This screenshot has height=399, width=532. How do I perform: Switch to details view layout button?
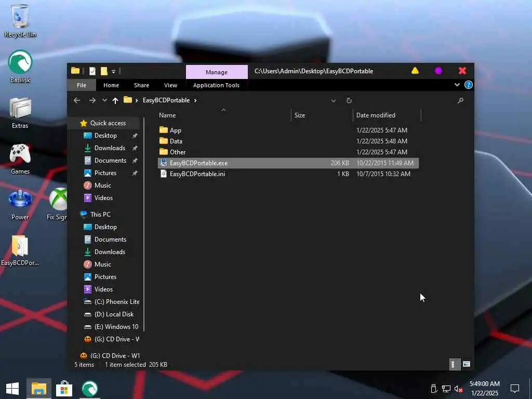tap(454, 364)
